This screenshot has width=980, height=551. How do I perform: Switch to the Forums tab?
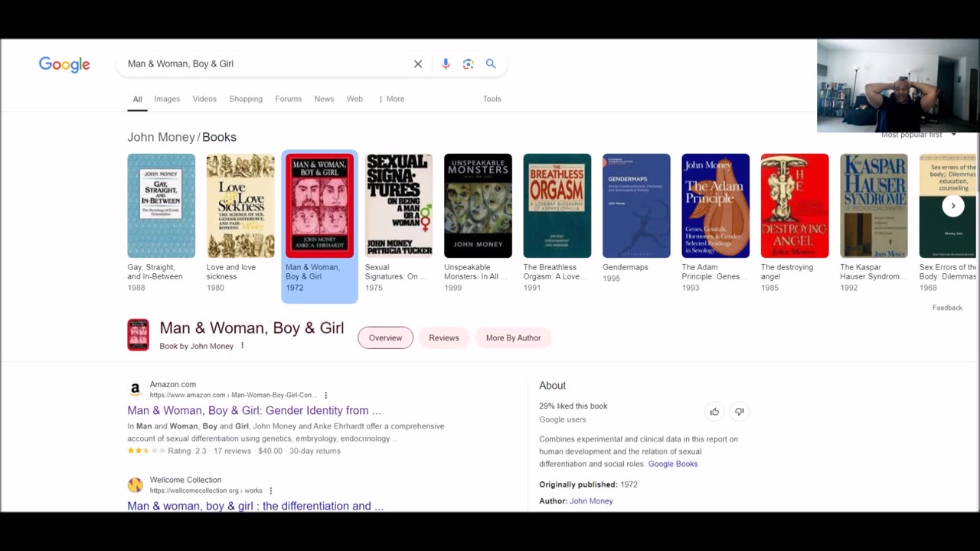tap(289, 99)
